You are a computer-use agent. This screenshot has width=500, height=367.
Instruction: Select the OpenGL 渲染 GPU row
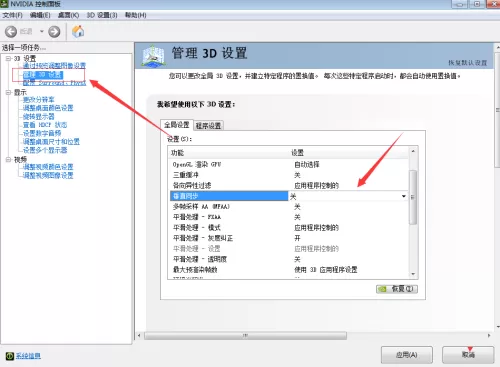tap(289, 164)
